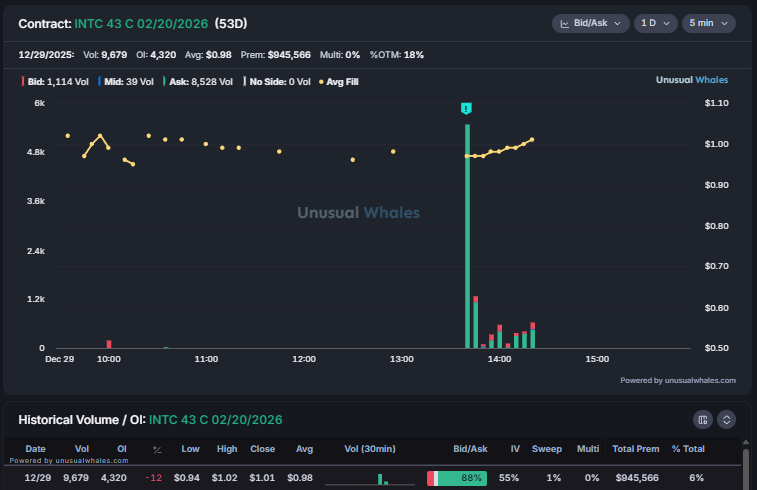Sort table by Close column
The image size is (757, 490).
263,449
